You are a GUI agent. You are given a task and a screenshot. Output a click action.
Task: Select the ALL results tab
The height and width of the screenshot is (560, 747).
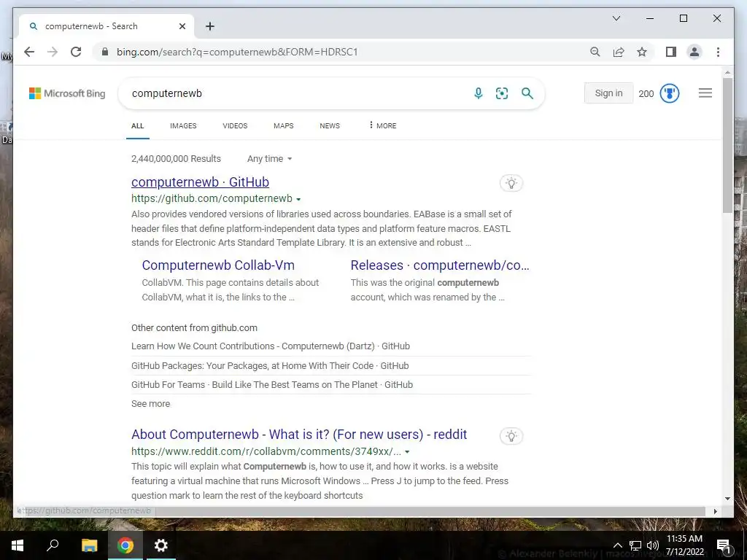point(138,125)
